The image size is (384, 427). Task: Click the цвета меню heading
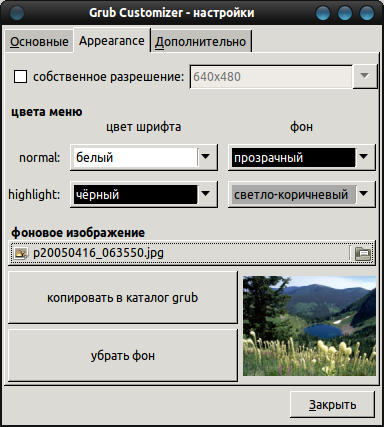pyautogui.click(x=47, y=112)
